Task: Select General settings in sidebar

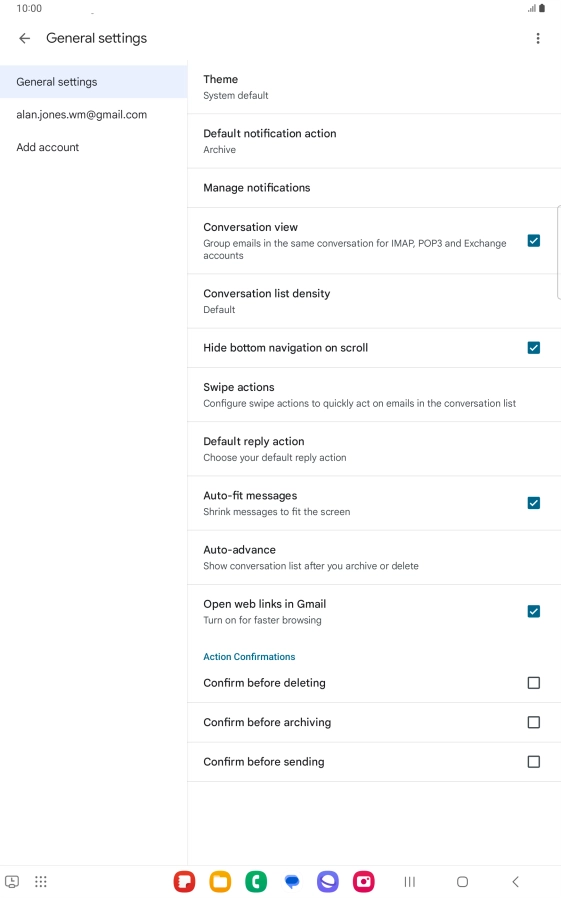Action: (x=94, y=82)
